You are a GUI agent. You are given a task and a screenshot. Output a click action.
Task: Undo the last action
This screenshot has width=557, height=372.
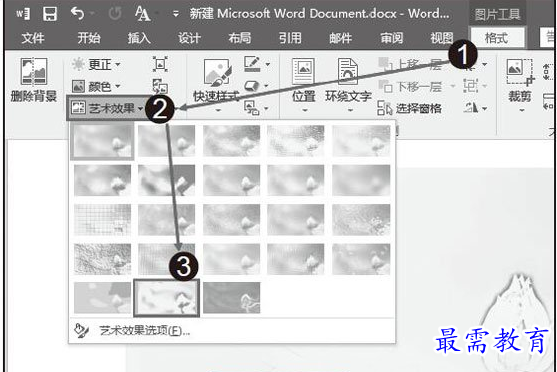pos(77,14)
